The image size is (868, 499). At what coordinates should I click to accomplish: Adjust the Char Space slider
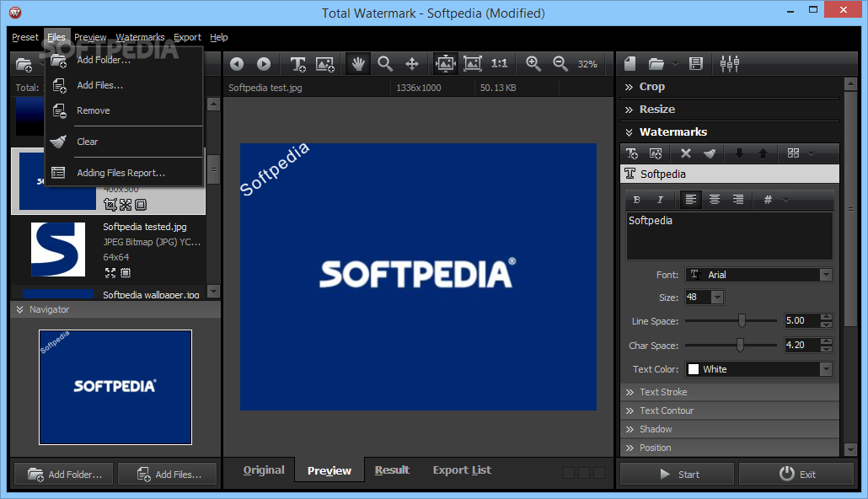(x=740, y=345)
